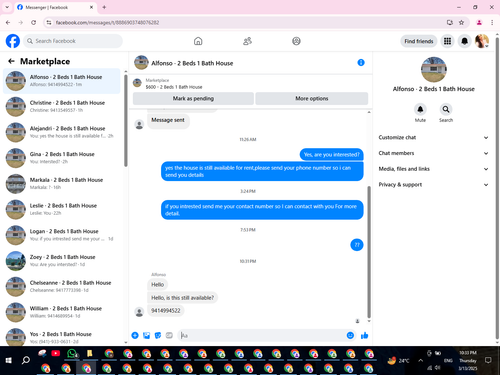This screenshot has height=375, width=500.
Task: Open a new Chrome tab
Action: point(104,7)
